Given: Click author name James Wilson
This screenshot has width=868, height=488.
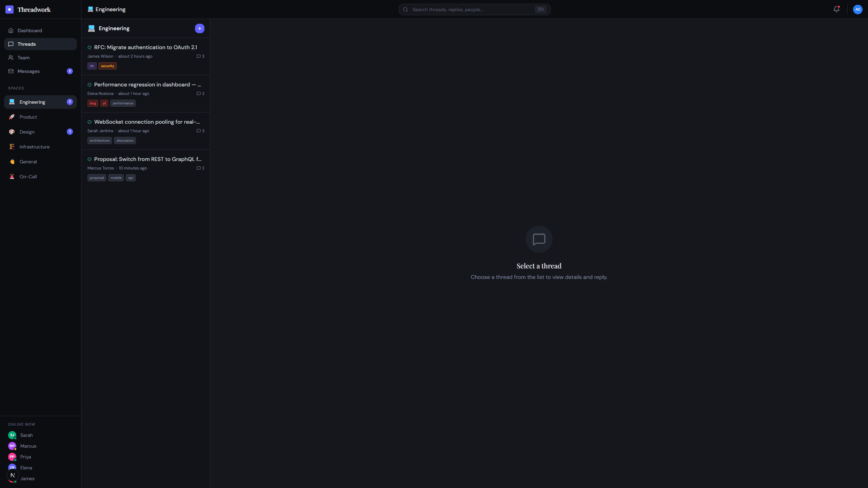Looking at the screenshot, I should pyautogui.click(x=100, y=56).
